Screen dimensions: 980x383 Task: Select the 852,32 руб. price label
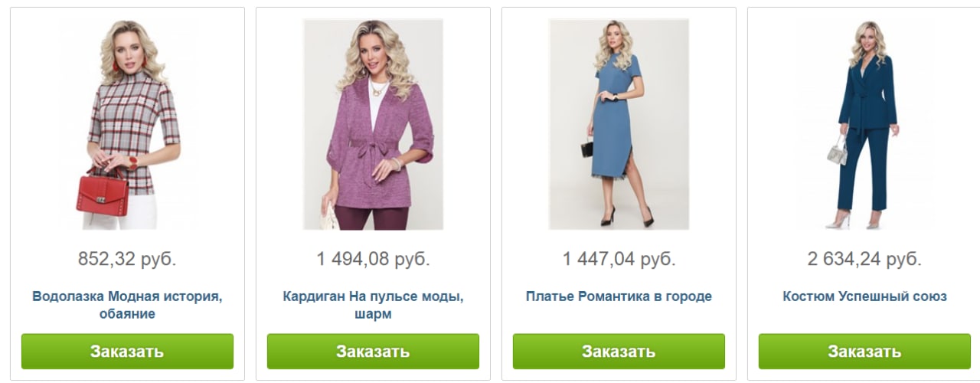tap(127, 259)
